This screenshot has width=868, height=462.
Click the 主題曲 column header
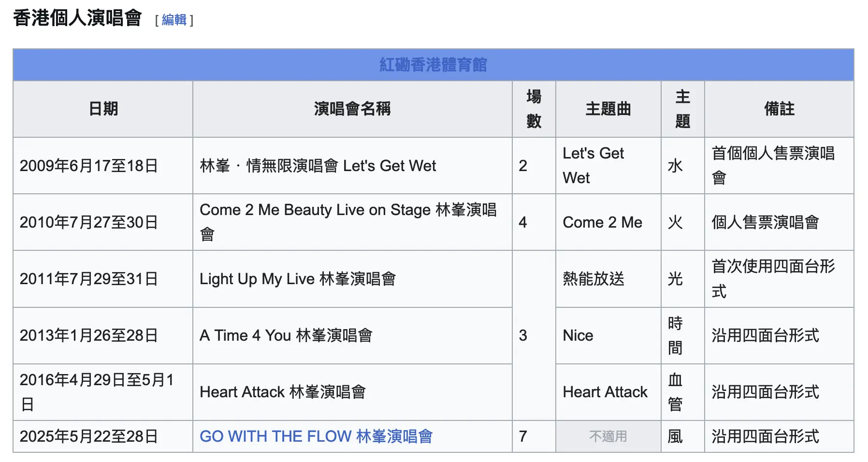pyautogui.click(x=608, y=109)
